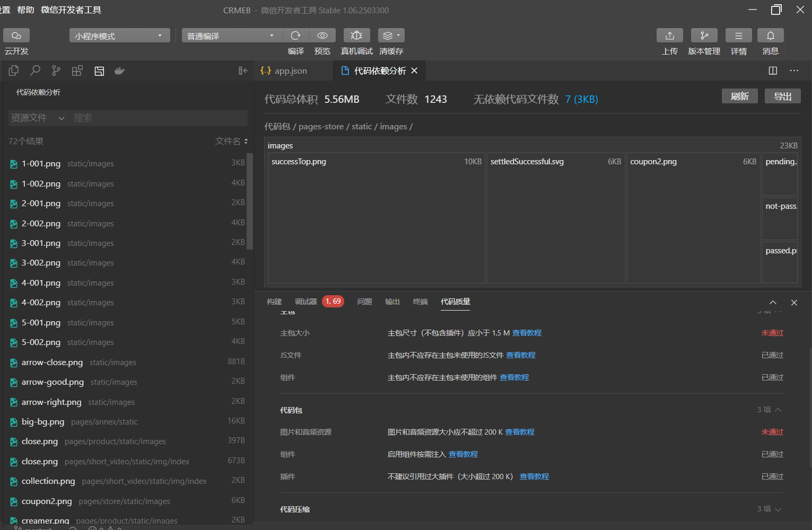Open source control icon in sidebar

pos(56,70)
